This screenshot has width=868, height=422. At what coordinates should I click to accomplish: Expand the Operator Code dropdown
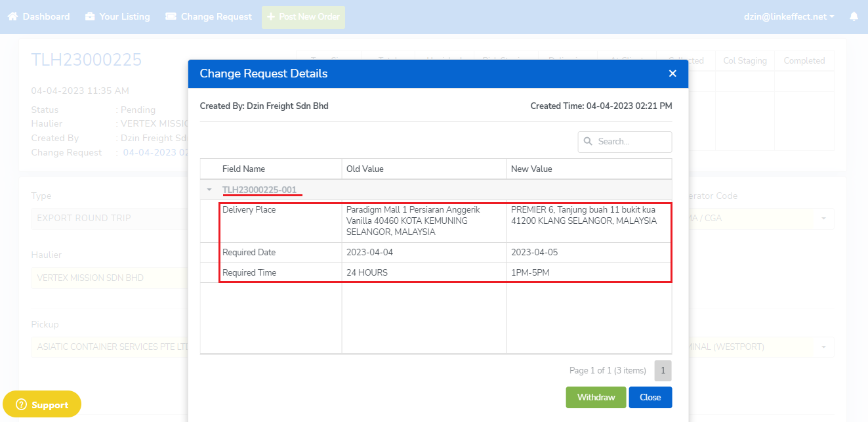[x=823, y=219]
